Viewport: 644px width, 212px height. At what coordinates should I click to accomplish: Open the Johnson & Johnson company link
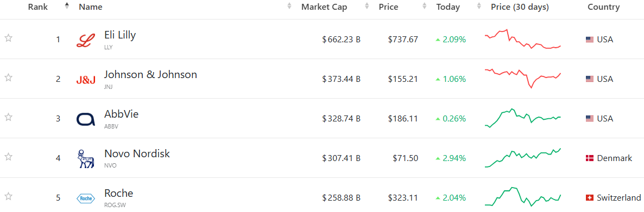[x=150, y=75]
